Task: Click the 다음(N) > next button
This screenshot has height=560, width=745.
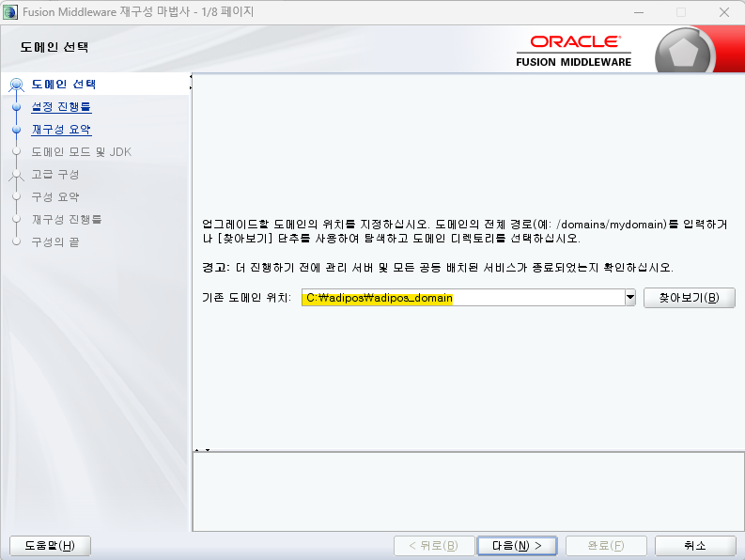Action: 517,545
